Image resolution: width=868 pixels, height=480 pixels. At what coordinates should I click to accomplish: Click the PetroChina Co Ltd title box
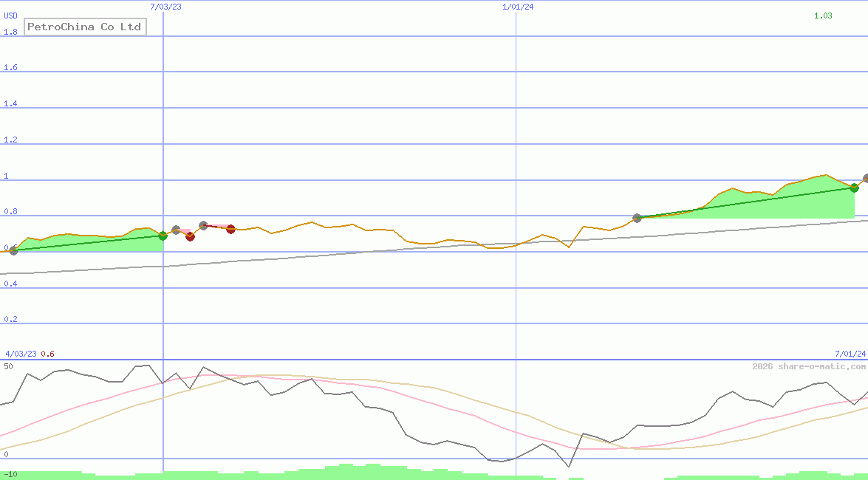click(84, 27)
